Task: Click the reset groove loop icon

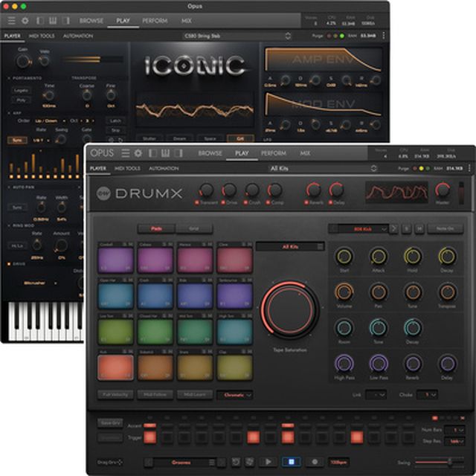Action: click(236, 462)
